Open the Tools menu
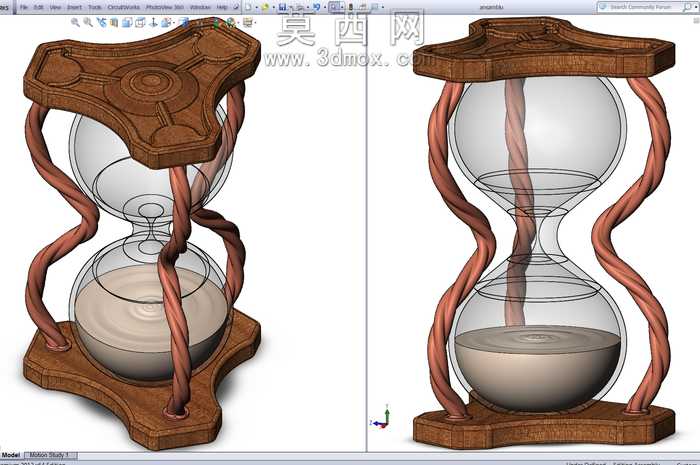The height and width of the screenshot is (465, 700). coord(95,7)
